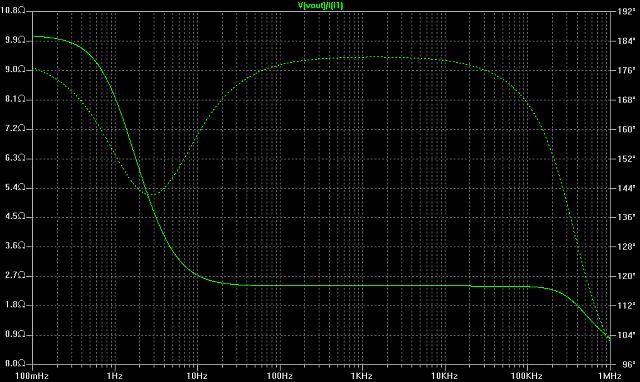Click the 1.8Ω left axis label

click(15, 305)
